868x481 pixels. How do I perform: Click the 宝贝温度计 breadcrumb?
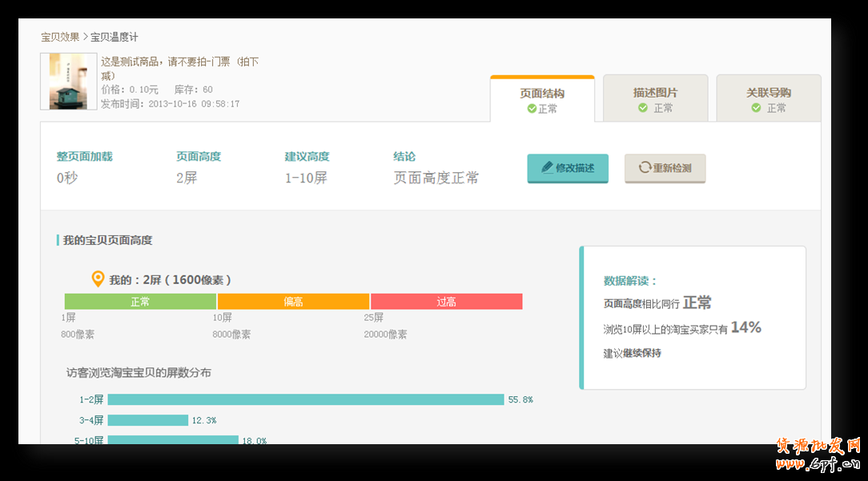[114, 37]
